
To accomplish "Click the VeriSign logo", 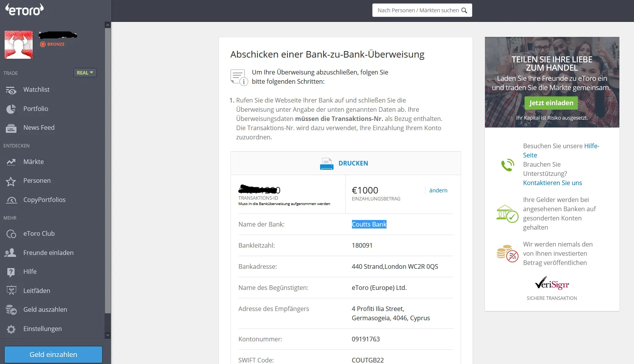I will pyautogui.click(x=552, y=283).
